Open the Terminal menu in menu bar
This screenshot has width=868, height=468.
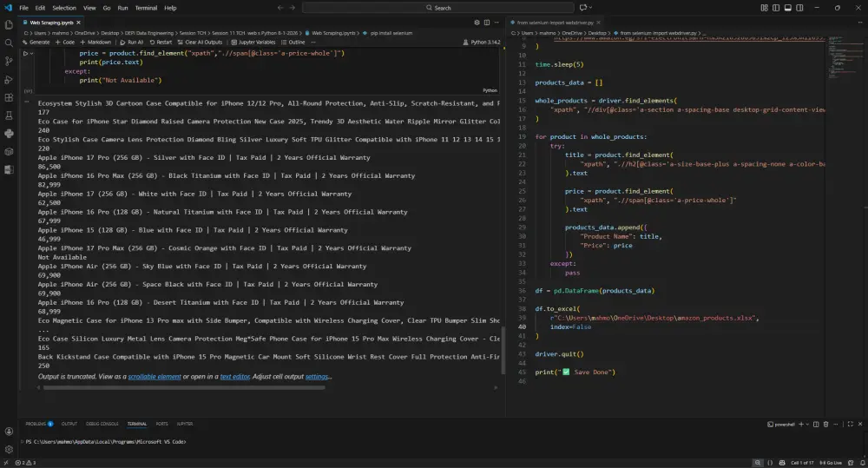[146, 8]
